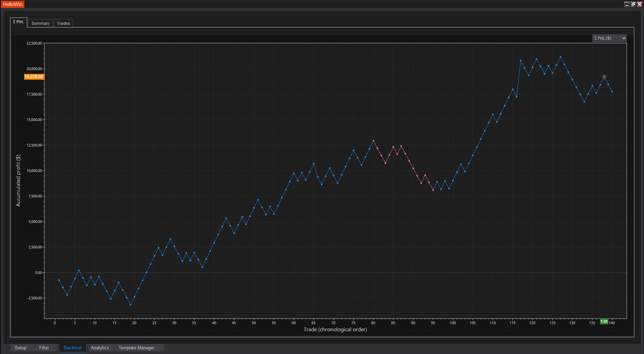
Task: Click the orange-circled data point at trade 138
Action: click(x=604, y=77)
